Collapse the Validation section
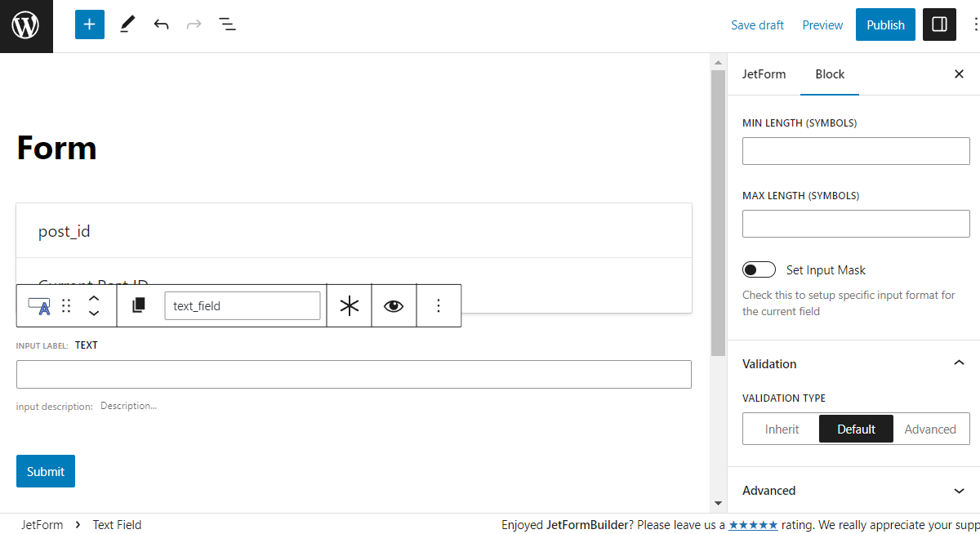 959,363
